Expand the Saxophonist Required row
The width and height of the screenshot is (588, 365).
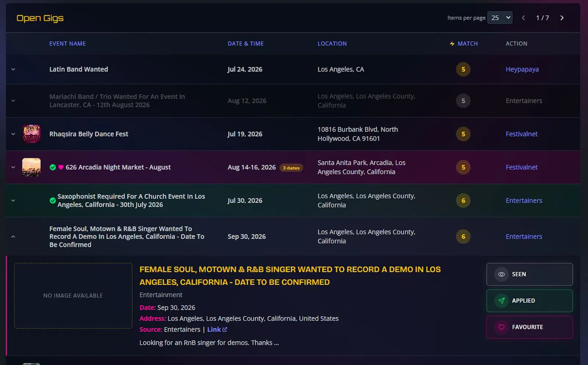[13, 201]
